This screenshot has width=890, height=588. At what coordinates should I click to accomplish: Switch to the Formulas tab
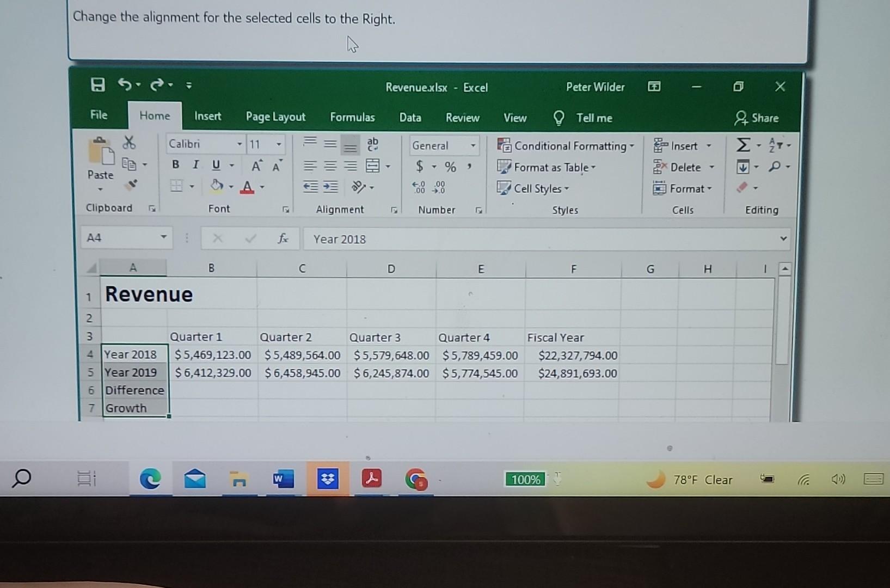[x=352, y=117]
